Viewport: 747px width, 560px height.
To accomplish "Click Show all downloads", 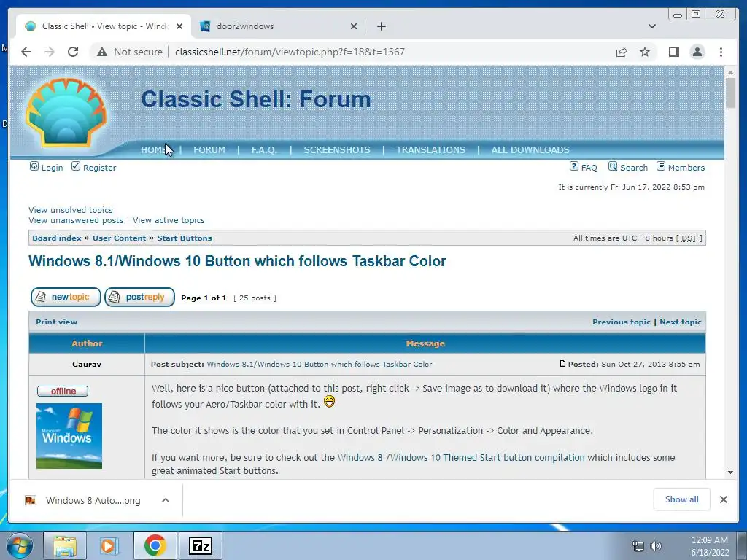I will [x=682, y=499].
